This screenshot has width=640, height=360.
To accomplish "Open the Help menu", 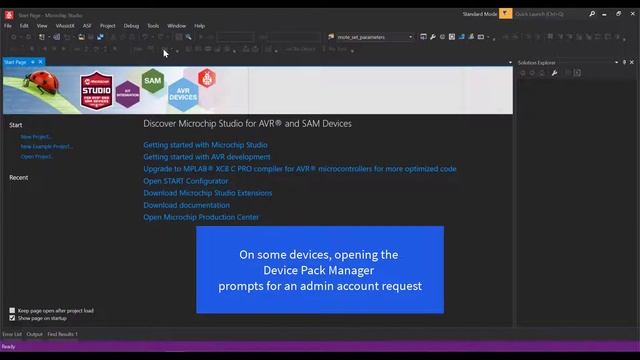I will (x=199, y=26).
